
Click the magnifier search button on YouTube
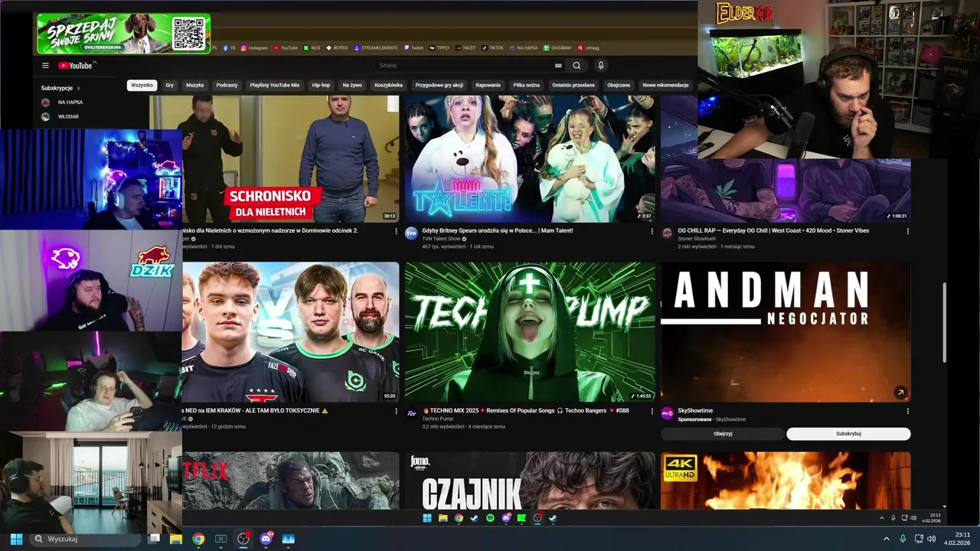pyautogui.click(x=577, y=66)
